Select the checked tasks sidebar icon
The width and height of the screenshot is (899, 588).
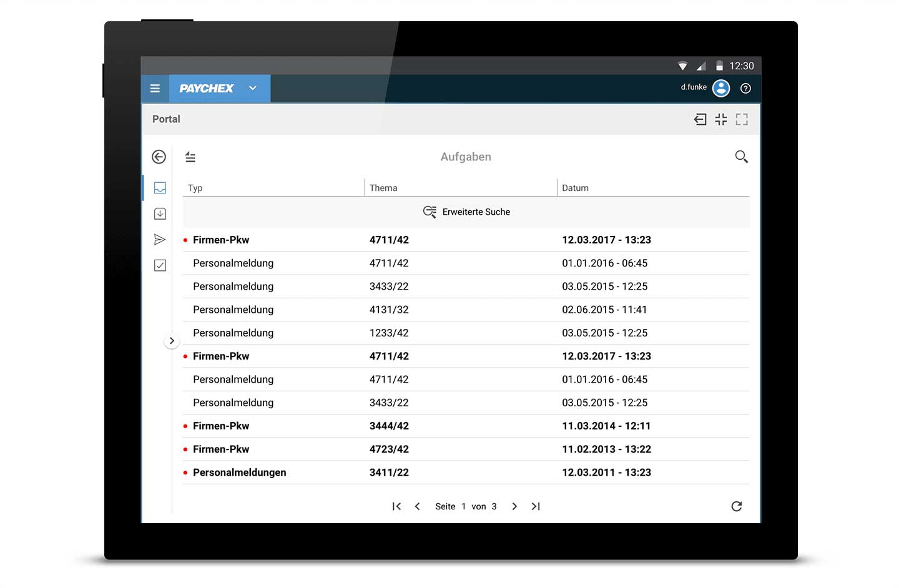[160, 265]
